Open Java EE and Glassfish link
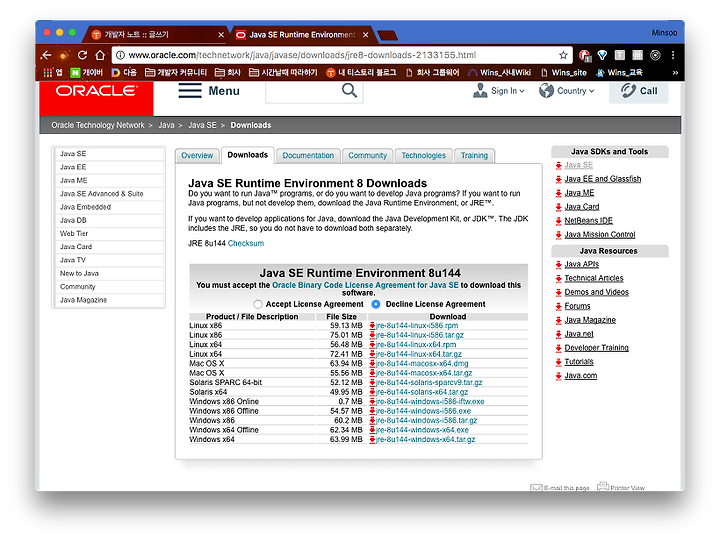 point(602,179)
